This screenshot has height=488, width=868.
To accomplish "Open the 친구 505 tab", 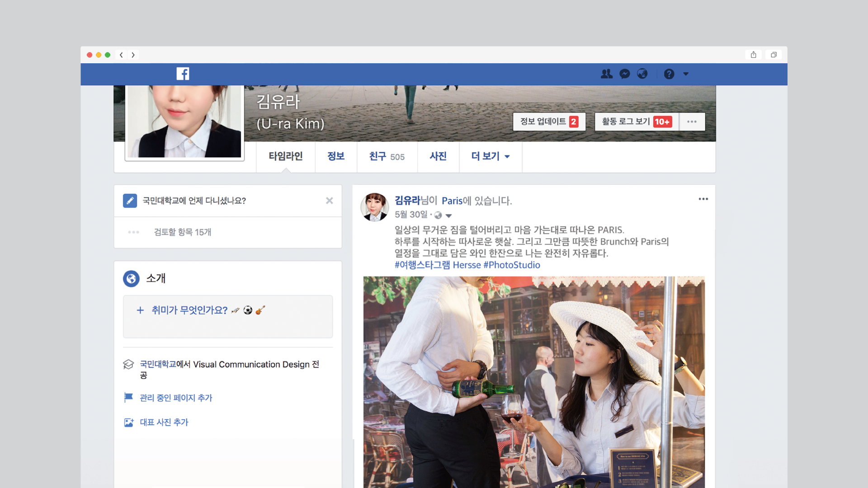I will 387,156.
